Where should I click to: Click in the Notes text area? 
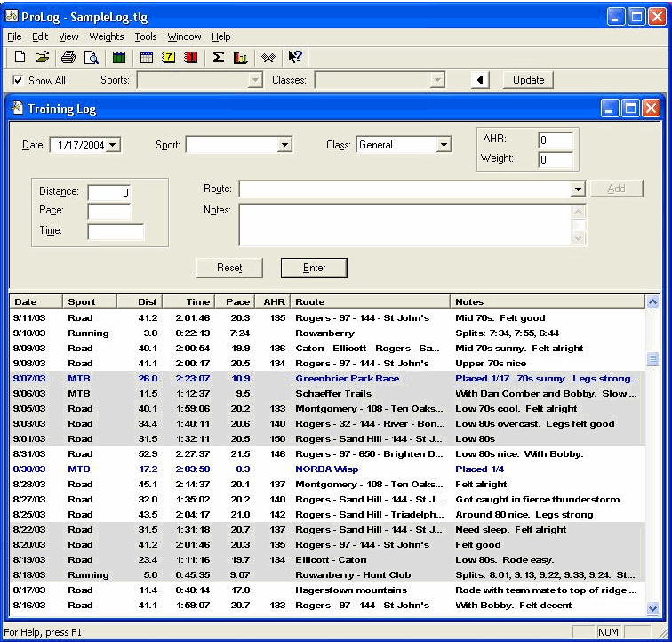tap(405, 225)
